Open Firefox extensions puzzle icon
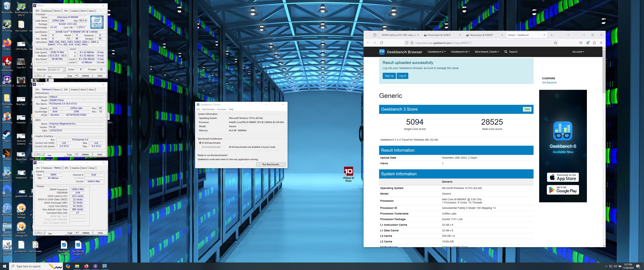The image size is (644, 270). 595,43
